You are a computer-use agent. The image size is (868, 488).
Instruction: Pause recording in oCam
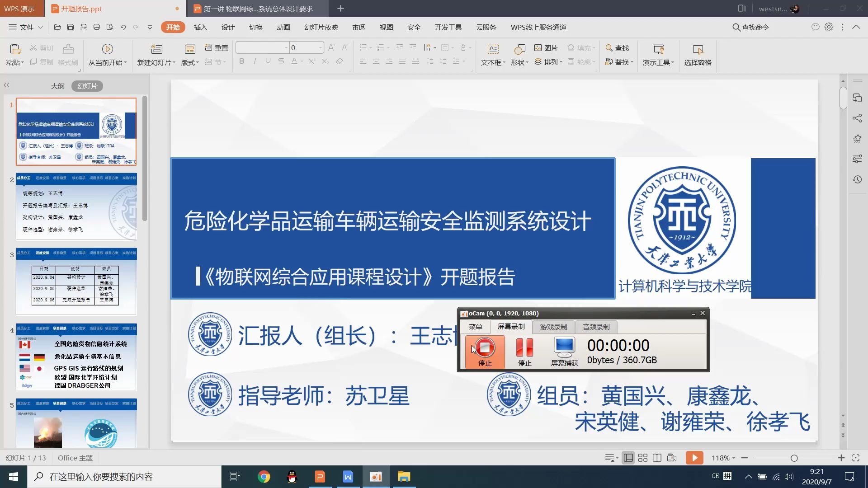pos(524,352)
